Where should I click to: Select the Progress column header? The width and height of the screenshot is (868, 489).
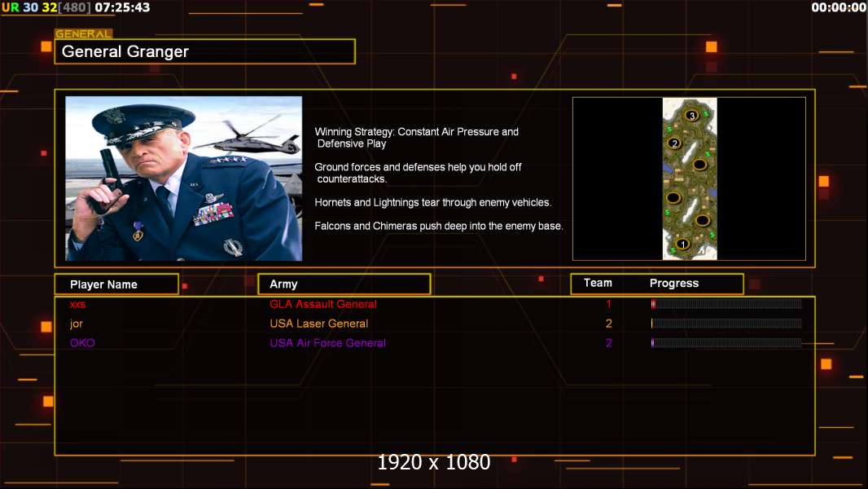pyautogui.click(x=673, y=283)
